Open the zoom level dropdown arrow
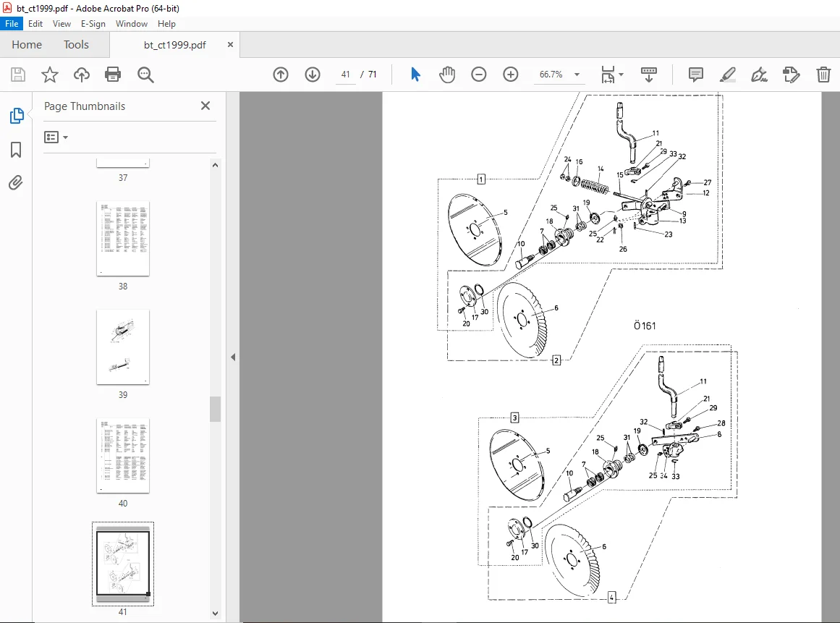Screen dimensions: 840x623 (577, 75)
